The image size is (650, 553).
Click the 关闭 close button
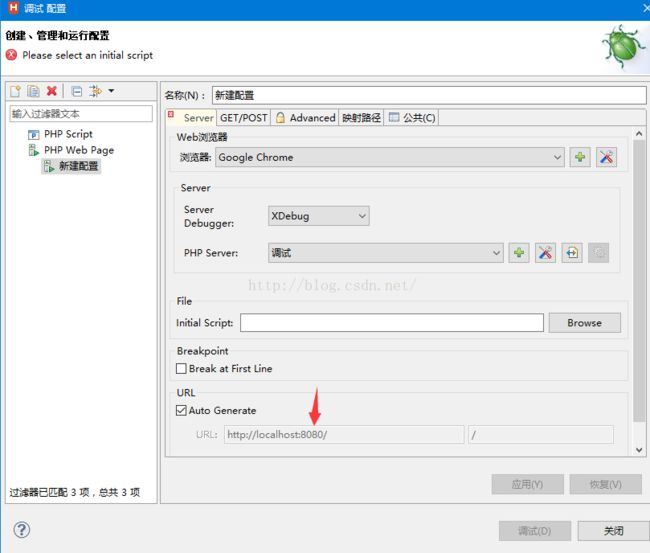pyautogui.click(x=614, y=531)
